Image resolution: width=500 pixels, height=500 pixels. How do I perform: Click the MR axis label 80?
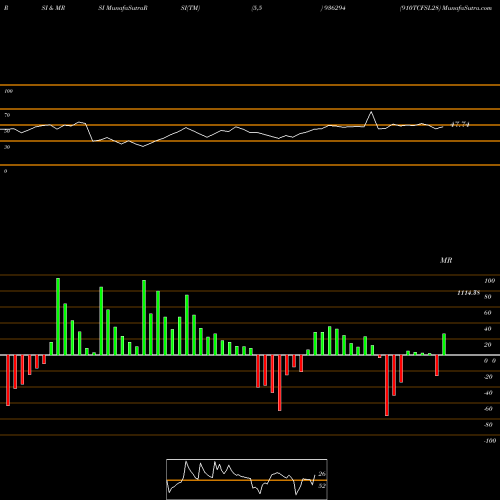pyautogui.click(x=488, y=297)
